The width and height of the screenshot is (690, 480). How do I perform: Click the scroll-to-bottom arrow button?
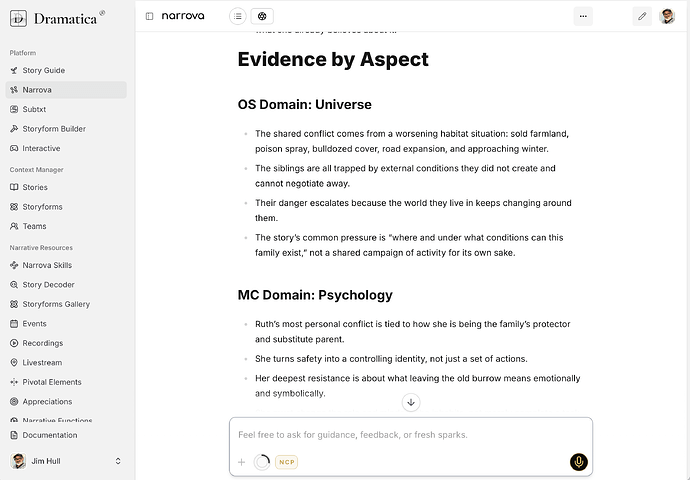point(411,402)
